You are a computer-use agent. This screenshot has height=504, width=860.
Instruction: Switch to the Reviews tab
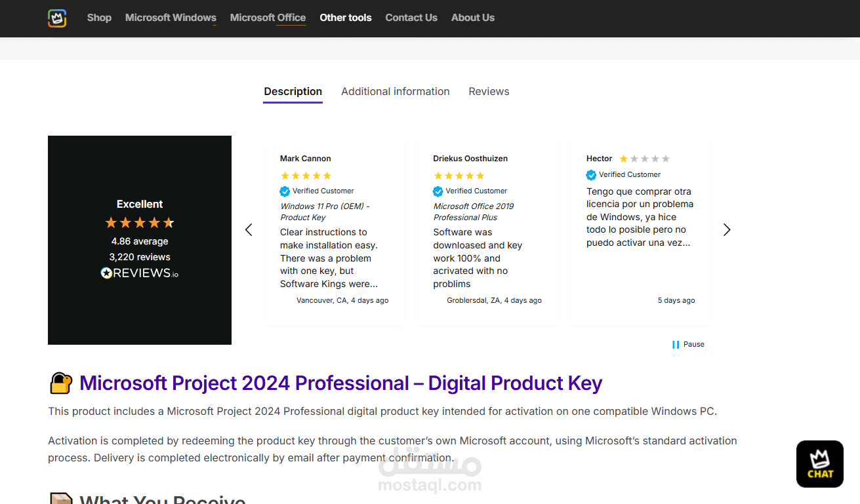coord(489,92)
